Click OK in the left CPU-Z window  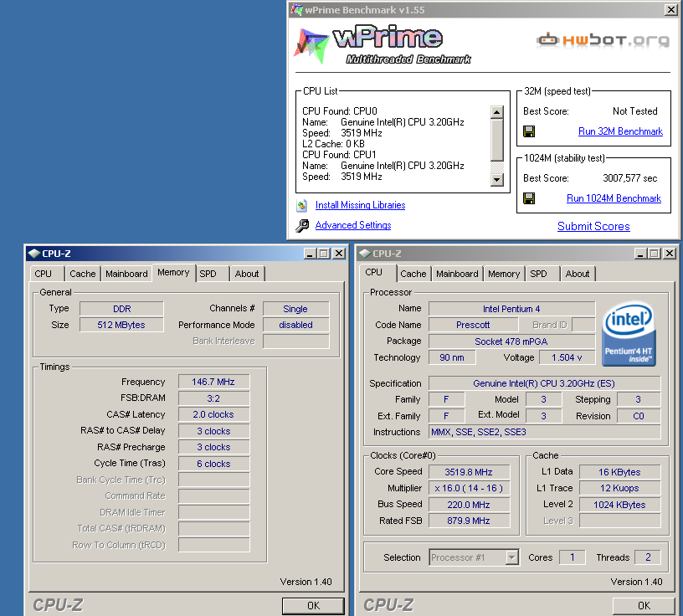click(x=313, y=606)
